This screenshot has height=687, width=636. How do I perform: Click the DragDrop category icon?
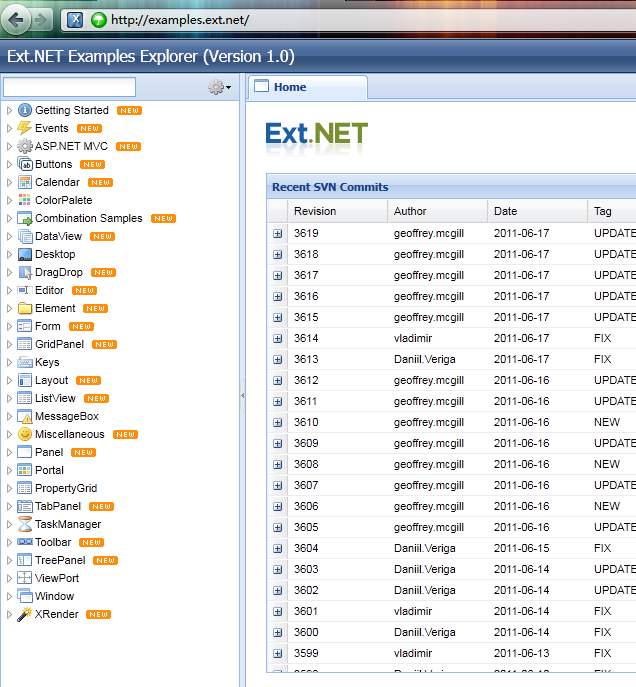click(x=25, y=272)
